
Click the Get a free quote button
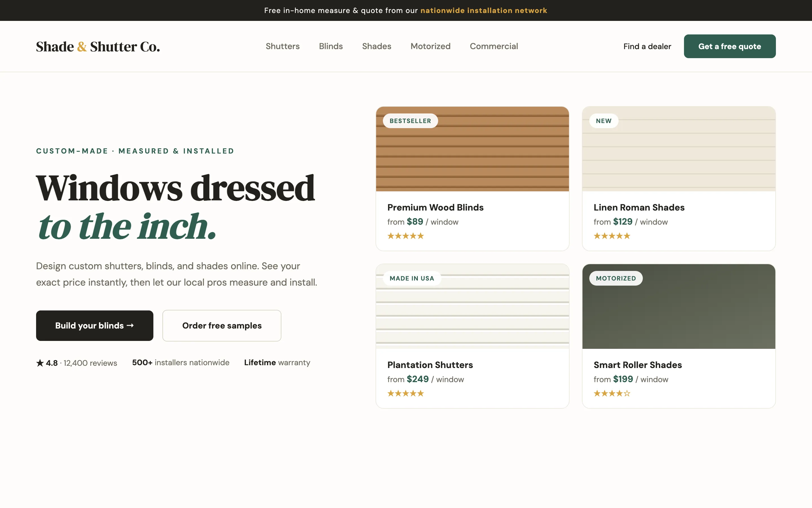coord(729,46)
